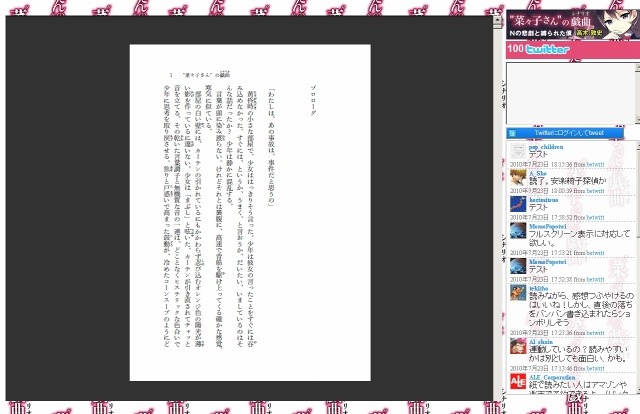
Task: Click tekitho's avatar image
Action: 518,293
